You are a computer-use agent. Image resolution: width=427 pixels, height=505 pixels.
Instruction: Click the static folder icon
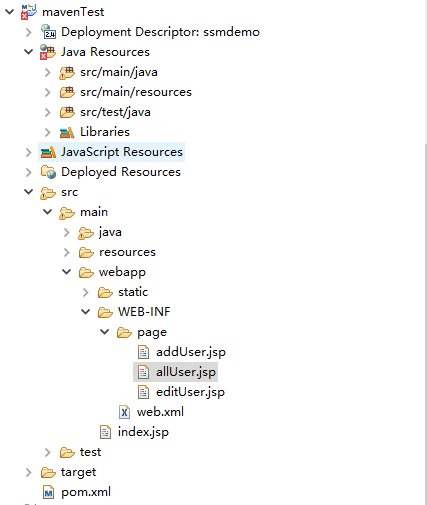105,292
